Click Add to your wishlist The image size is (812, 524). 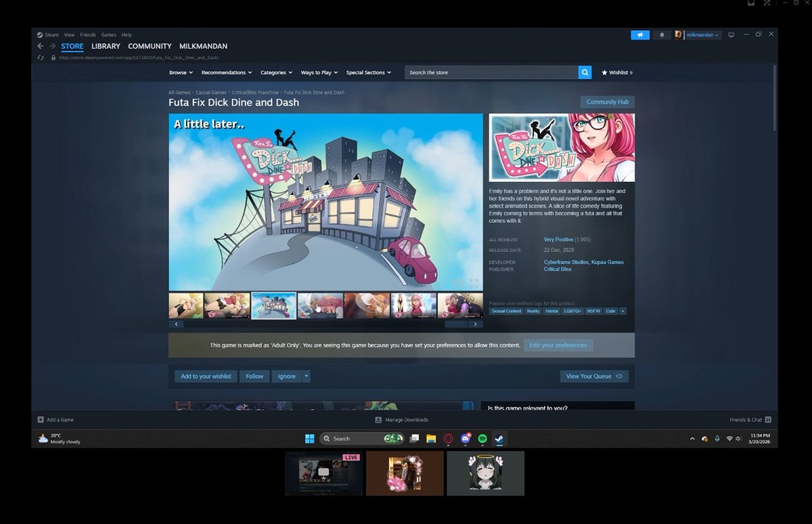coord(206,376)
